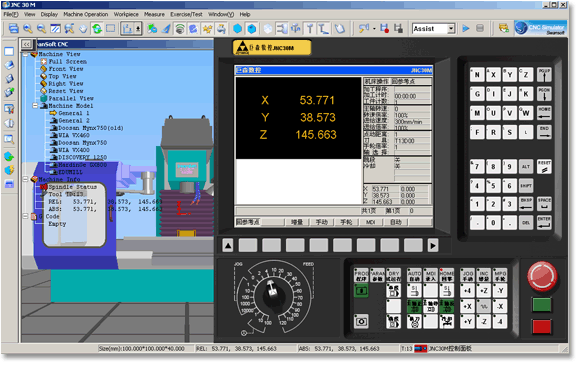
Task: Select the Doosan Mynx750 machine model
Action: tap(82, 143)
